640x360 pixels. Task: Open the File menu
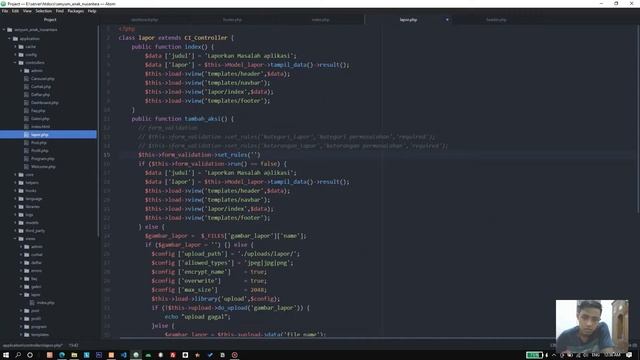click(x=5, y=11)
